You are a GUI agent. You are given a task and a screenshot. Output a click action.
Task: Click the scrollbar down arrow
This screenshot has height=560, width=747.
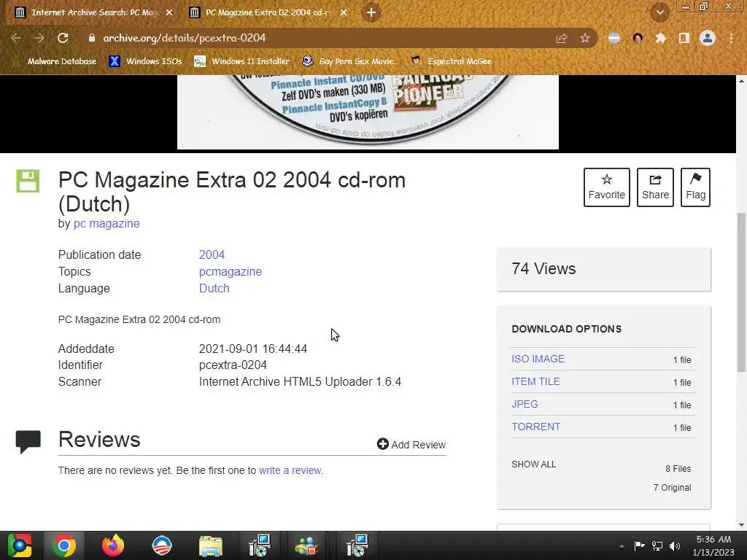point(741,525)
